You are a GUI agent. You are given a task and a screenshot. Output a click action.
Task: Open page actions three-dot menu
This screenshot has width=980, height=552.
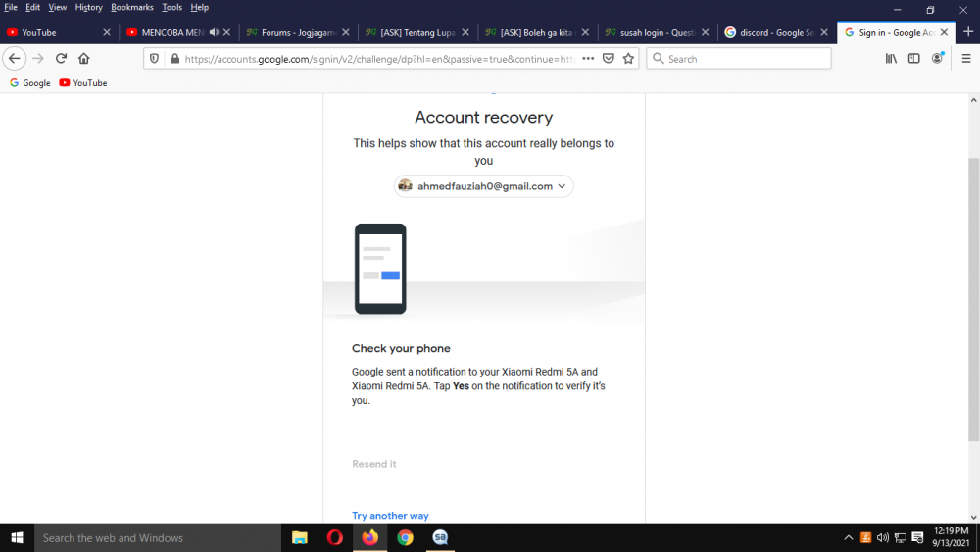588,58
